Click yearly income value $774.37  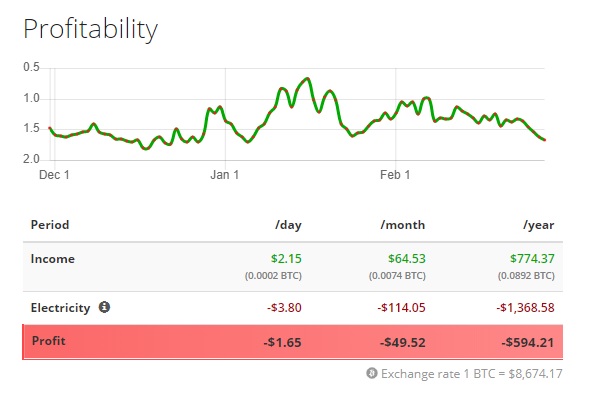click(x=532, y=259)
